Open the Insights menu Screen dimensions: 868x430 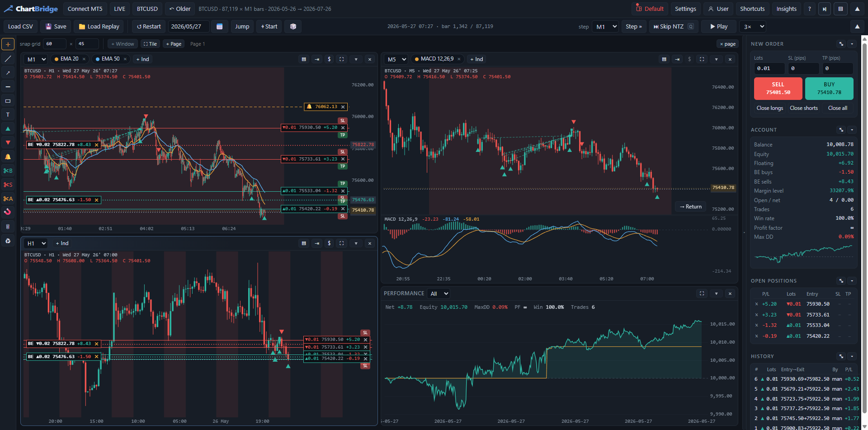coord(786,9)
